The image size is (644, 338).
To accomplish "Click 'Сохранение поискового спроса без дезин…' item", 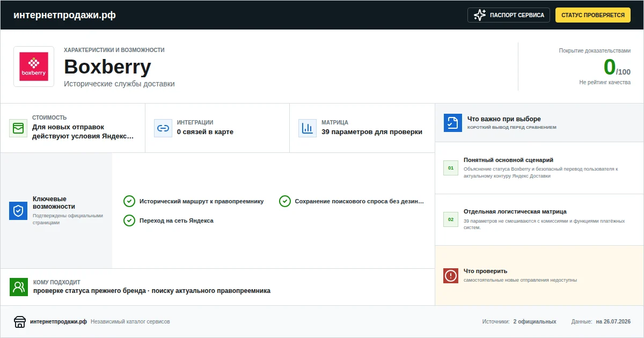I will click(x=360, y=201).
